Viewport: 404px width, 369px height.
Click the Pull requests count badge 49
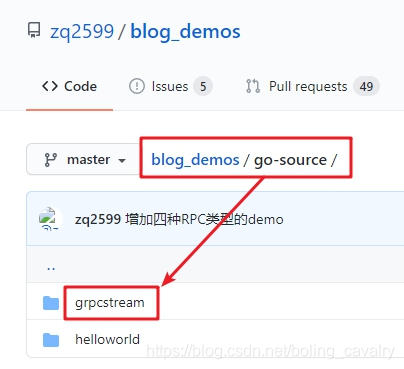coord(366,86)
